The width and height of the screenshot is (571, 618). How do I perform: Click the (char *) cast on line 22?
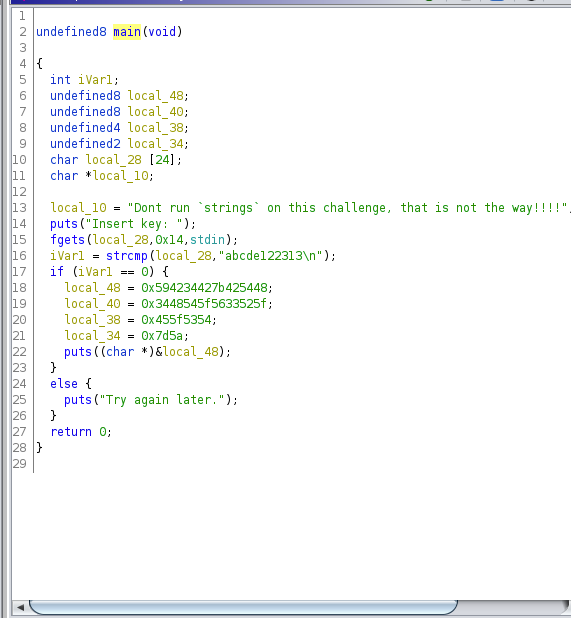tap(127, 352)
